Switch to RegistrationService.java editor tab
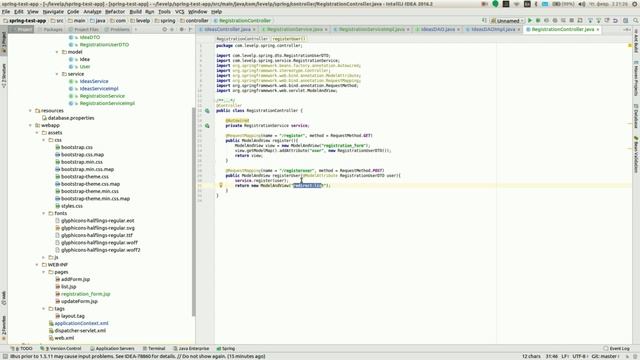640x360 pixels. [294, 29]
